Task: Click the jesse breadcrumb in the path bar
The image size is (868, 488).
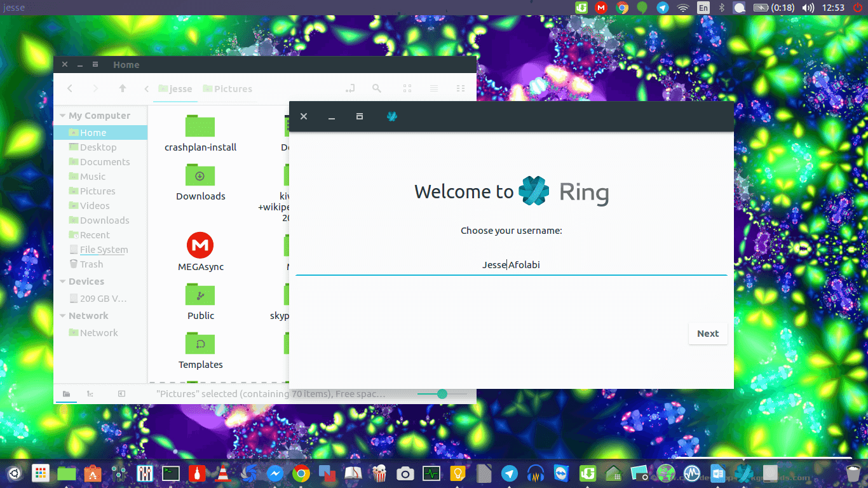Action: coord(175,89)
